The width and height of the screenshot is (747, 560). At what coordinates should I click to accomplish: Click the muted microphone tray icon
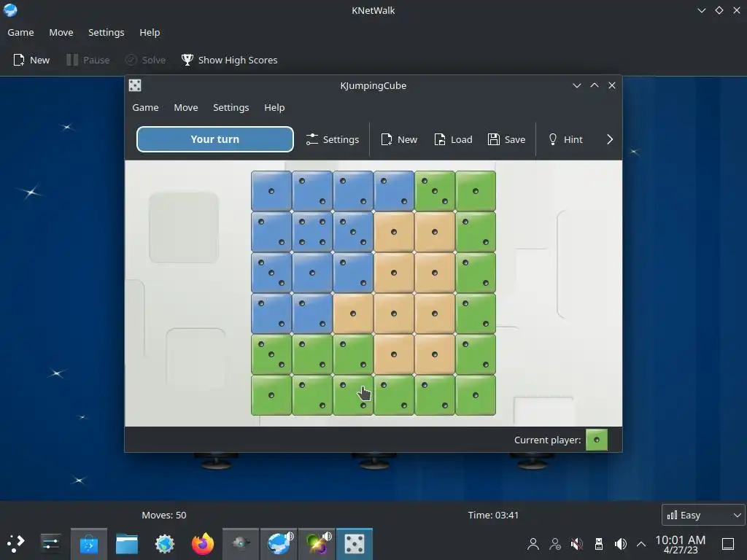click(x=577, y=544)
